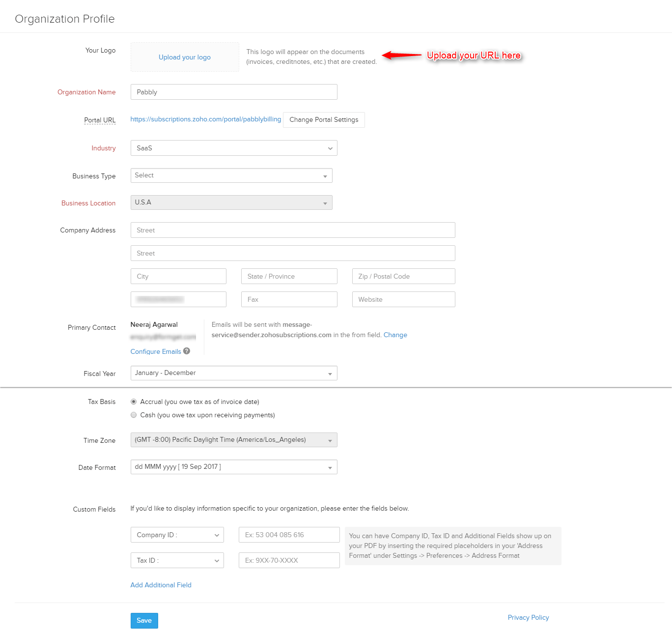Click the Save button
Image resolution: width=672 pixels, height=634 pixels.
[x=144, y=621]
